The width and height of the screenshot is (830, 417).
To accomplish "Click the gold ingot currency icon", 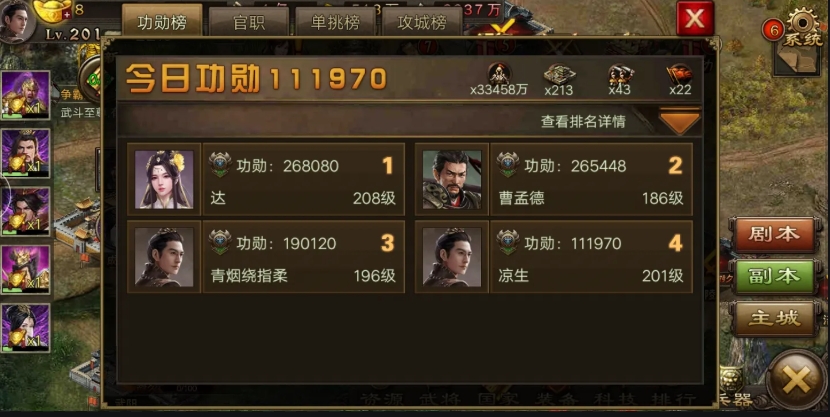I will click(x=52, y=11).
